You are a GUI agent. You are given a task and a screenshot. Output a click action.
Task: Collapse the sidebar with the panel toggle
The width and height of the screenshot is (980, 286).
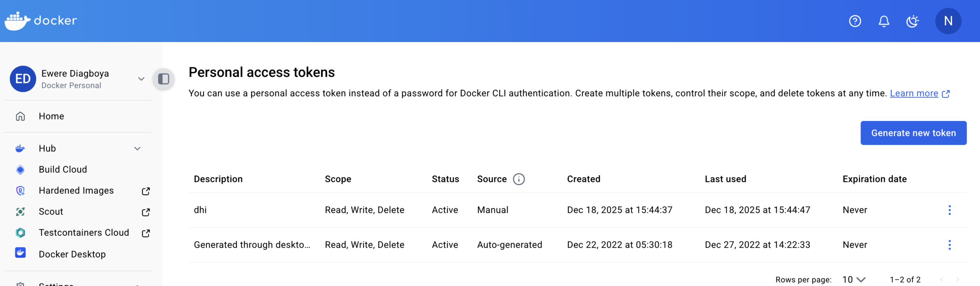pos(163,79)
